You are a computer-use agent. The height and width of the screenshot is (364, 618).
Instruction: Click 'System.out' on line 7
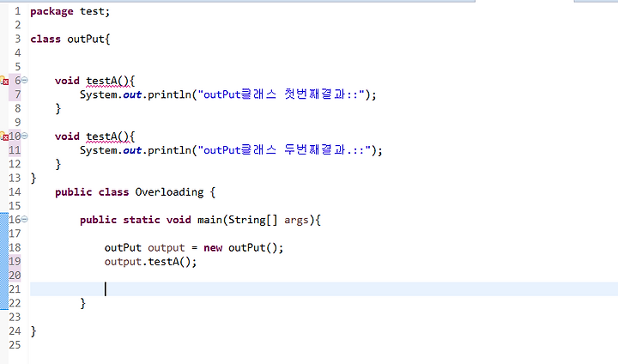tap(111, 94)
